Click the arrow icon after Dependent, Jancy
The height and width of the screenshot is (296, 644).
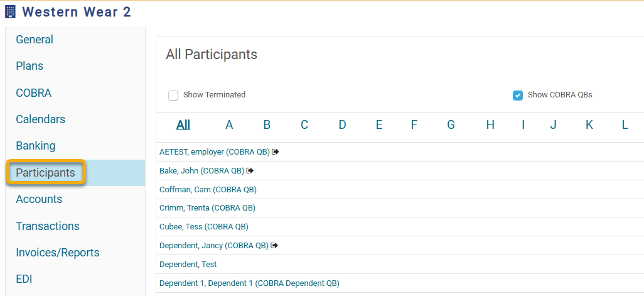(275, 246)
